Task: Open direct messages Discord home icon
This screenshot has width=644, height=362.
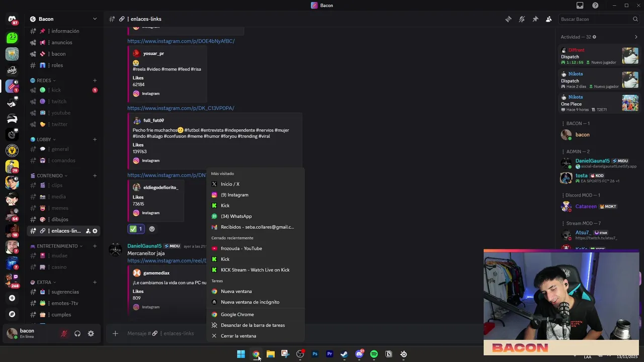Action: click(x=12, y=20)
